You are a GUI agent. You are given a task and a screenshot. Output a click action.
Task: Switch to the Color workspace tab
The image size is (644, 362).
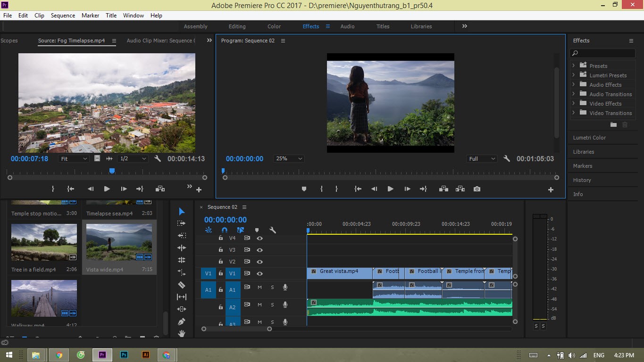pos(274,26)
